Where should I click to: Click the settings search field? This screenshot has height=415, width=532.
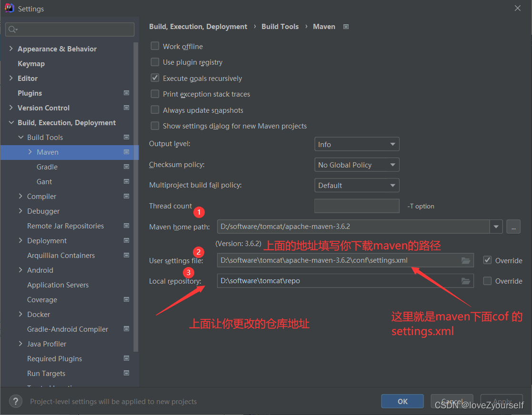[x=70, y=30]
